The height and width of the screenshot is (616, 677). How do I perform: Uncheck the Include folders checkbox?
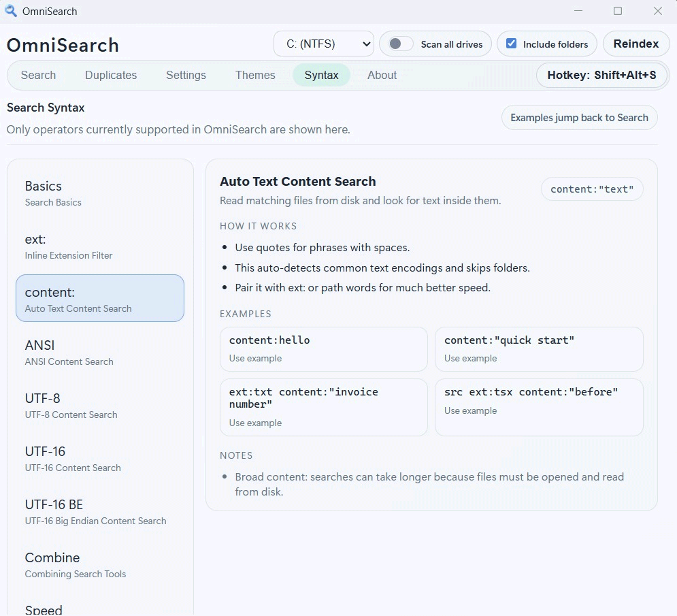[x=512, y=44]
